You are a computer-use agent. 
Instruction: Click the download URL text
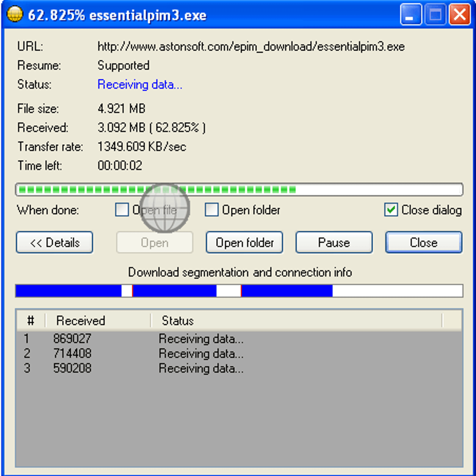click(251, 47)
